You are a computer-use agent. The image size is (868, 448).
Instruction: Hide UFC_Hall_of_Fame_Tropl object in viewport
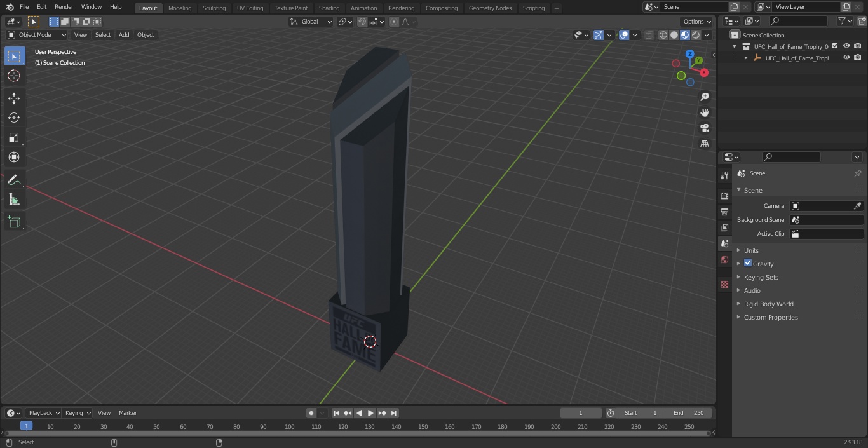846,58
